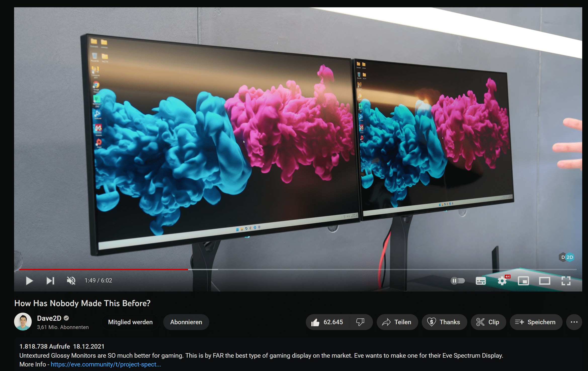Viewport: 588px width, 371px height.
Task: Click Mitglied werden button
Action: tap(130, 322)
